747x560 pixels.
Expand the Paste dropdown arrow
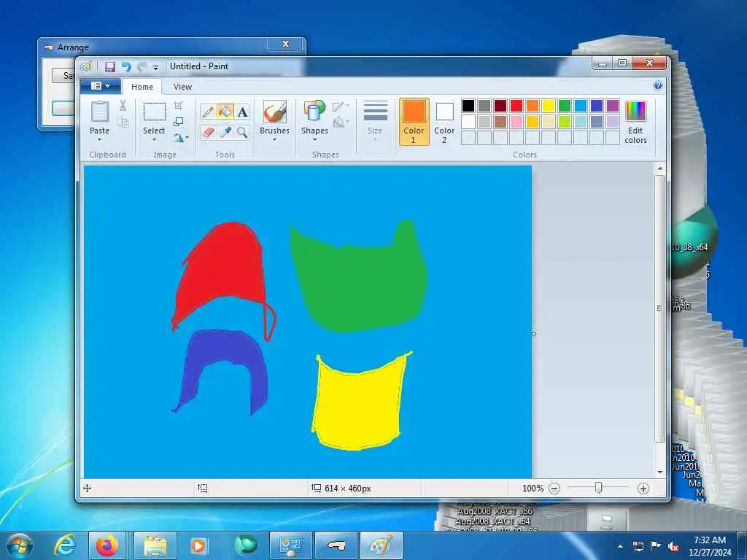99,139
